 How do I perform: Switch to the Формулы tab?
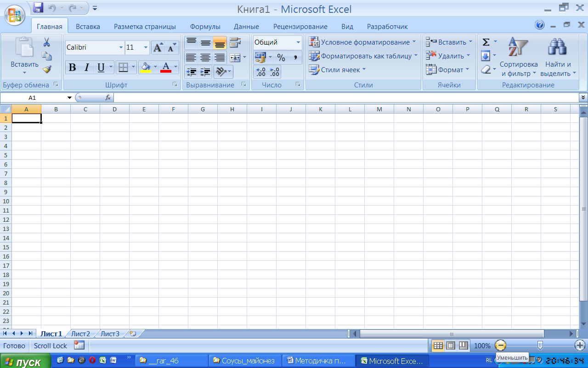205,27
